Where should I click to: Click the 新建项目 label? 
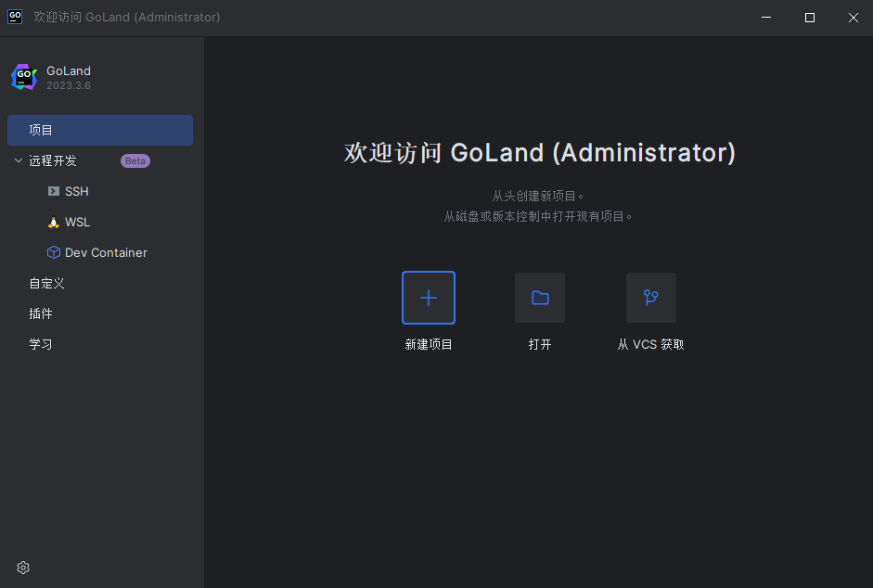click(x=428, y=345)
